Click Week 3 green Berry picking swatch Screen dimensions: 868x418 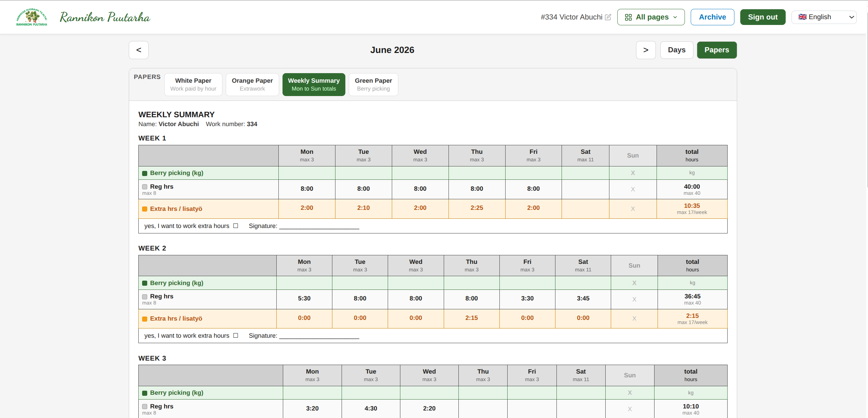(x=144, y=393)
